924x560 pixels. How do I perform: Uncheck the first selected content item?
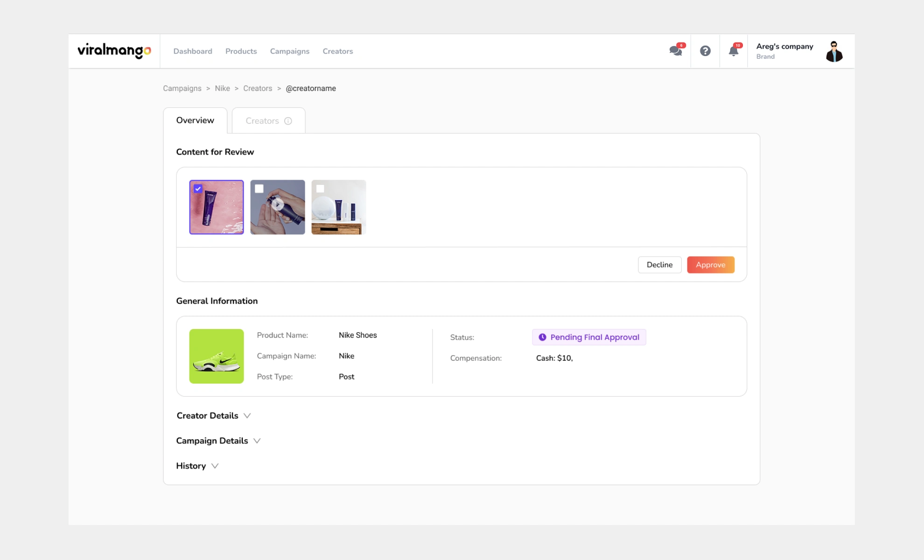(198, 189)
